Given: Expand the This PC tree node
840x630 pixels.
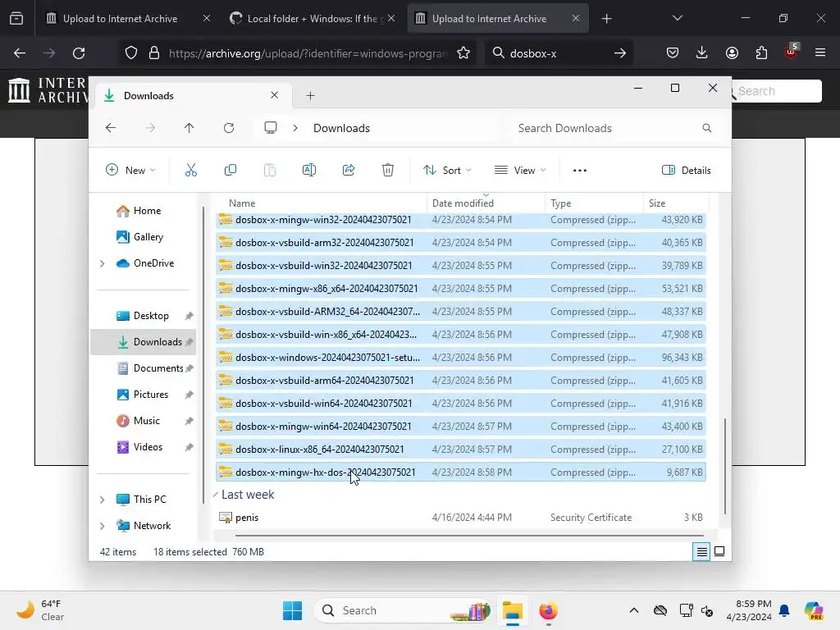Looking at the screenshot, I should (x=103, y=500).
